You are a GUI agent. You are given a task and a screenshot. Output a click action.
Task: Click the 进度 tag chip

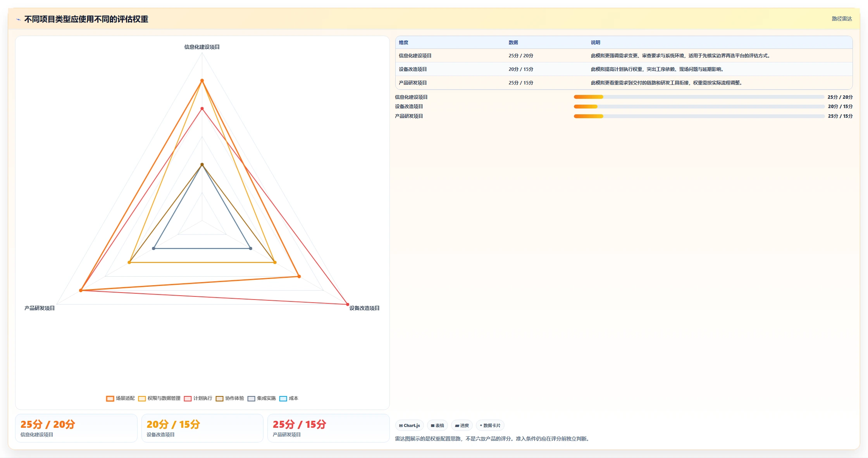click(462, 425)
